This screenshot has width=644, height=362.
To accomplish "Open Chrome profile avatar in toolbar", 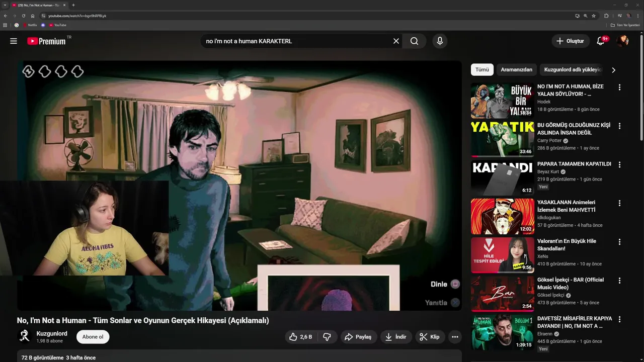I will 629,16.
